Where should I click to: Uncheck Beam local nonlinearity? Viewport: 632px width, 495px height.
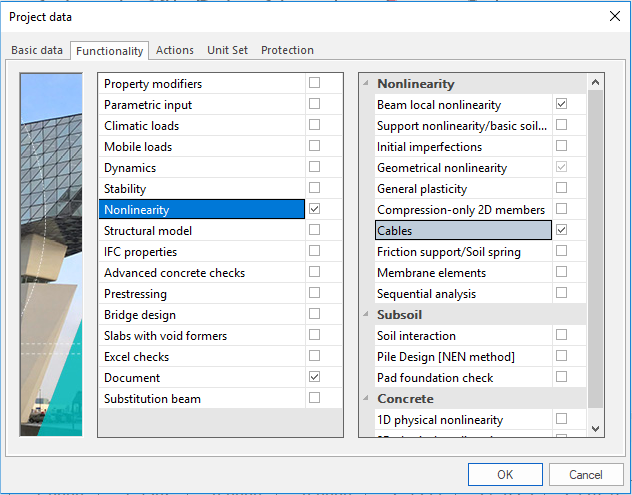coord(561,104)
